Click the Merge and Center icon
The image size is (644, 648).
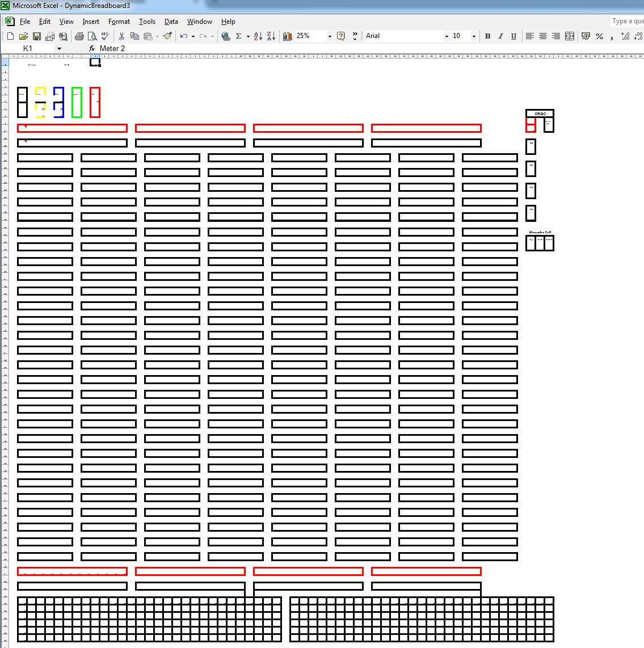click(x=570, y=36)
